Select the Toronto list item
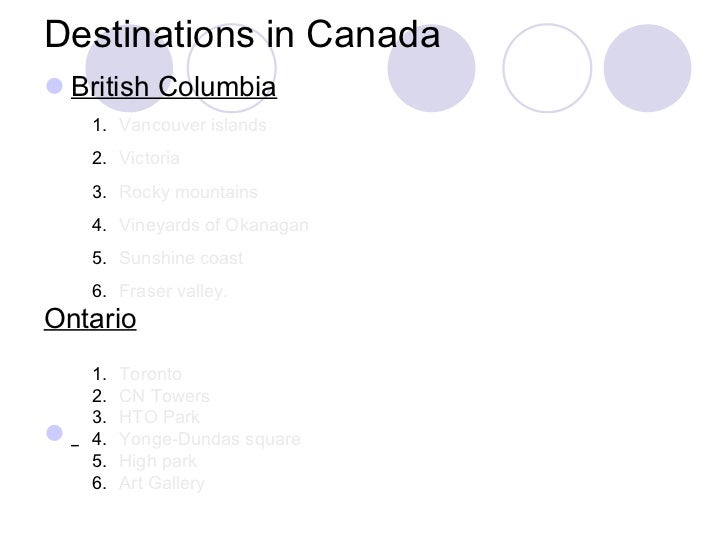The height and width of the screenshot is (546, 728). coord(150,374)
